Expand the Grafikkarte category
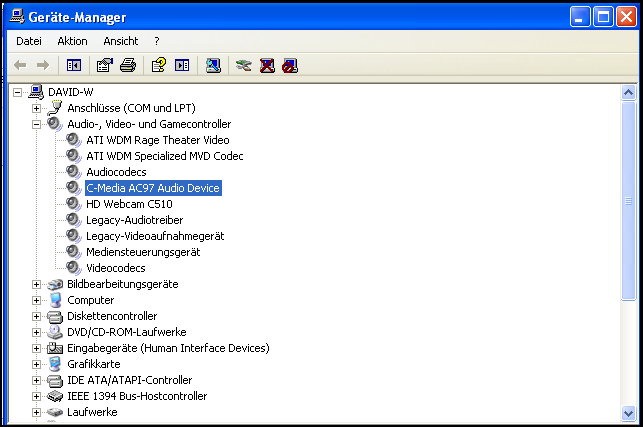This screenshot has height=427, width=643. [x=36, y=364]
